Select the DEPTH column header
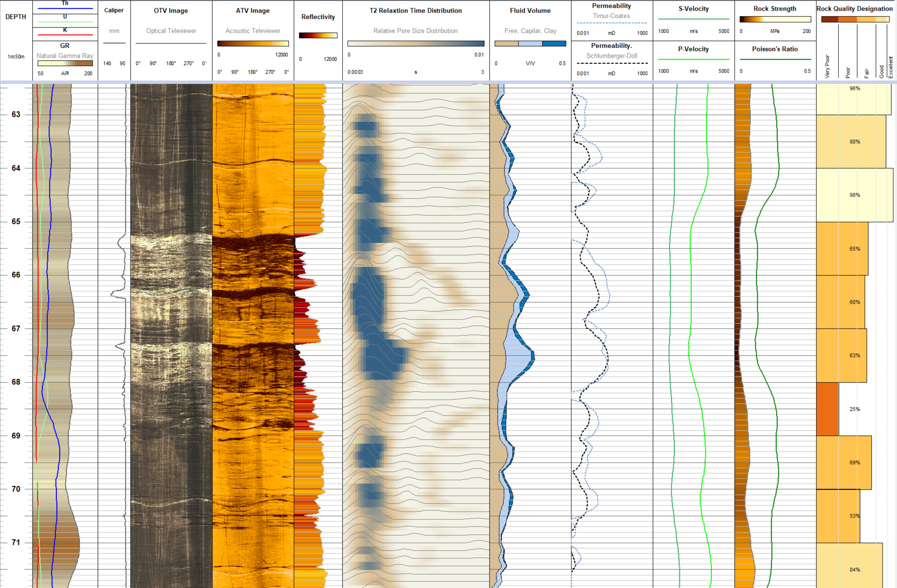This screenshot has height=588, width=897. tap(15, 17)
